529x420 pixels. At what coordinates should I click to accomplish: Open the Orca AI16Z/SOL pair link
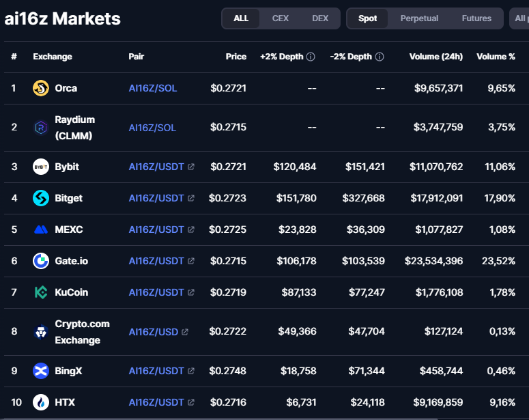coord(153,89)
